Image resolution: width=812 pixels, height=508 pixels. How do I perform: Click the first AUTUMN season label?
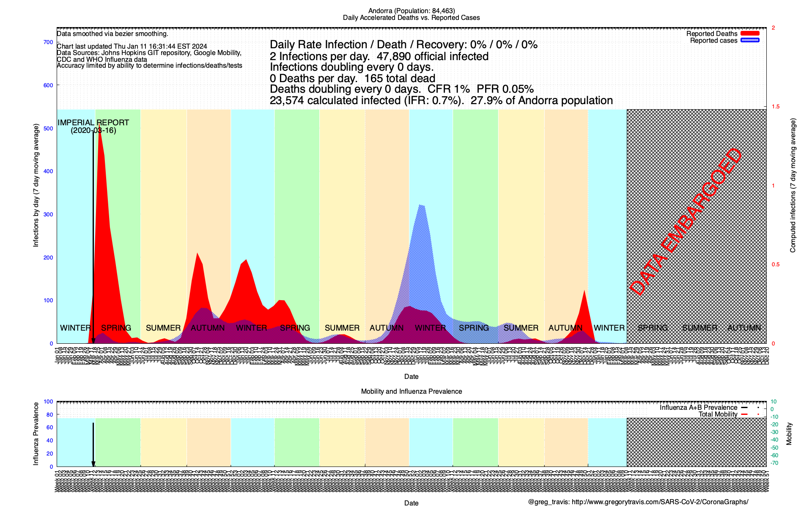(208, 328)
